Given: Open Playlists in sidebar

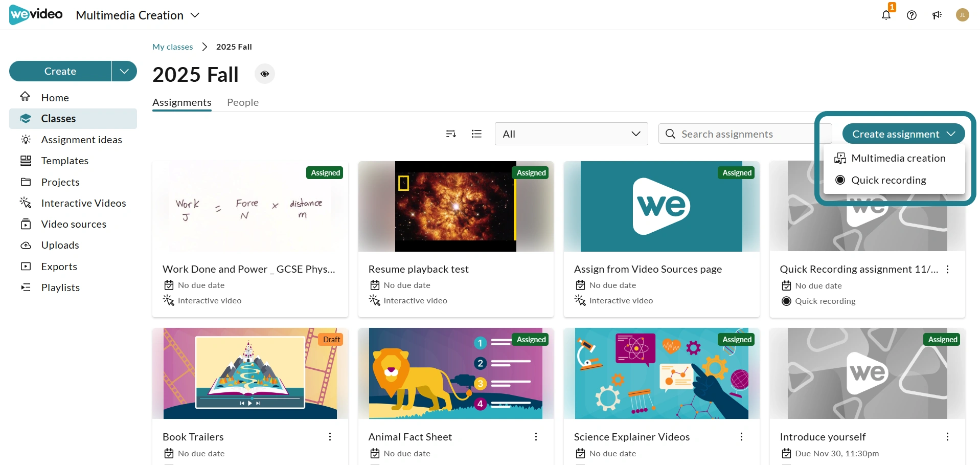Looking at the screenshot, I should [x=73, y=287].
